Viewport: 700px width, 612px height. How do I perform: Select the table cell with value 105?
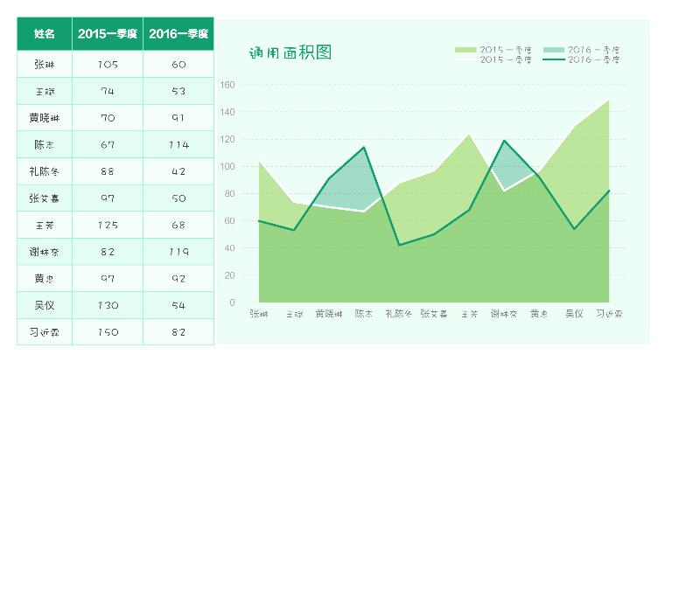[x=108, y=64]
